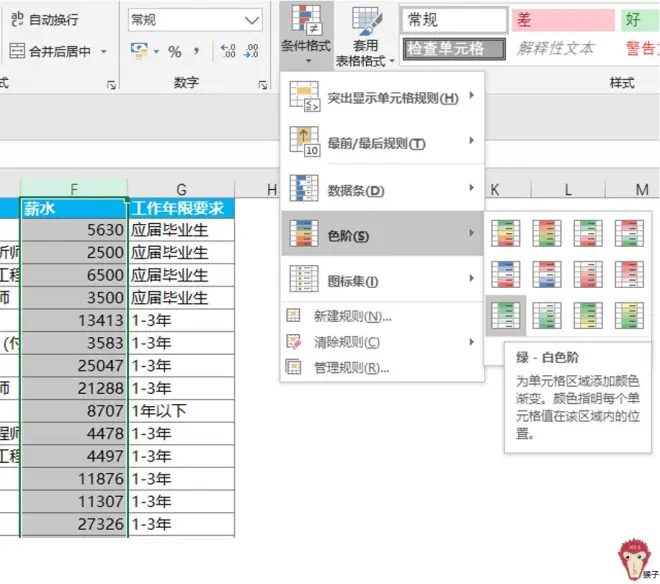This screenshot has width=660, height=584.
Task: Open the 常规 number format combo box
Action: 195,20
